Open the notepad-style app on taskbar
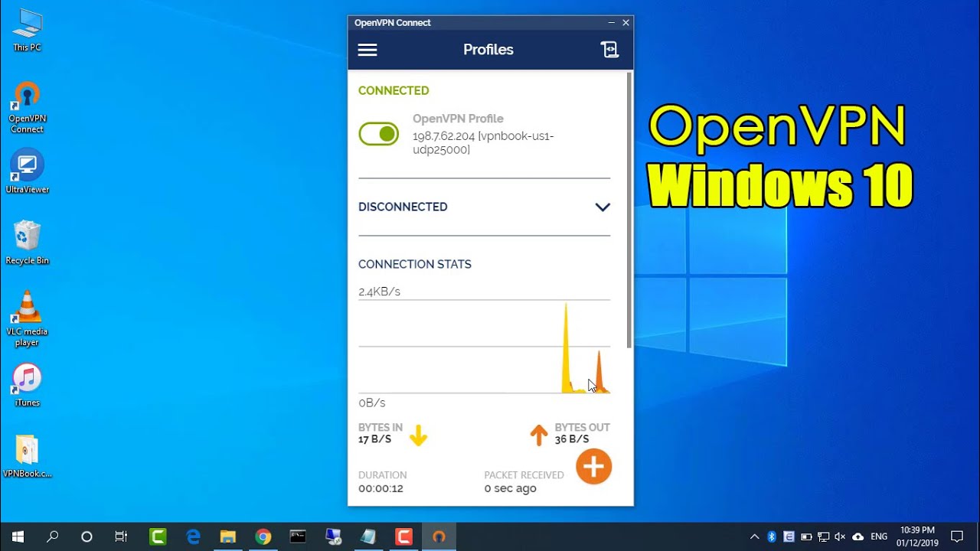This screenshot has width=980, height=551. [x=368, y=536]
